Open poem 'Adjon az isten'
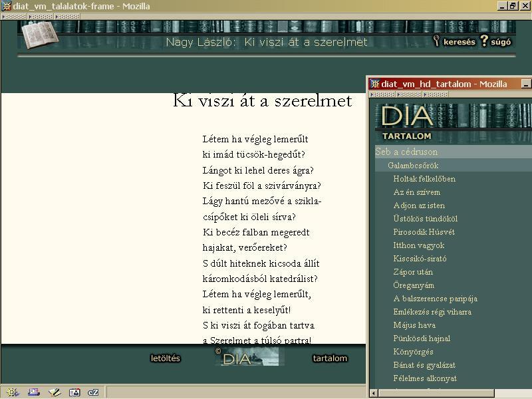Viewport: 532px width, 399px height. [x=419, y=205]
